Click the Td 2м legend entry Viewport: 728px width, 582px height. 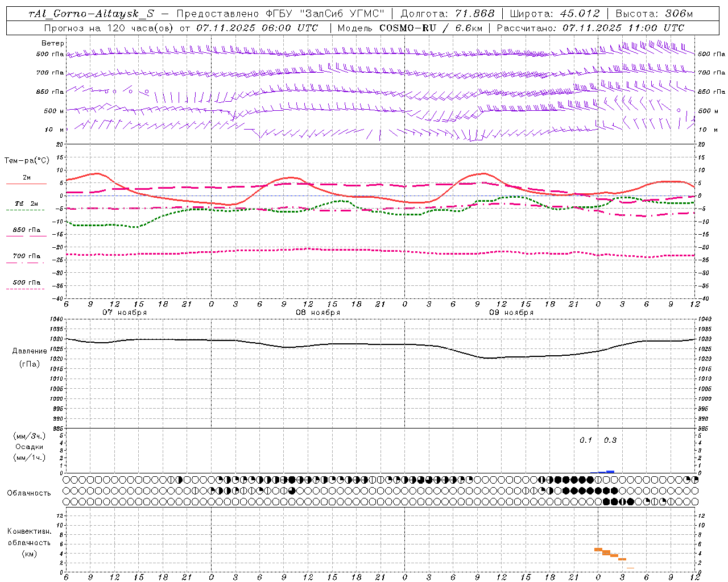(27, 203)
